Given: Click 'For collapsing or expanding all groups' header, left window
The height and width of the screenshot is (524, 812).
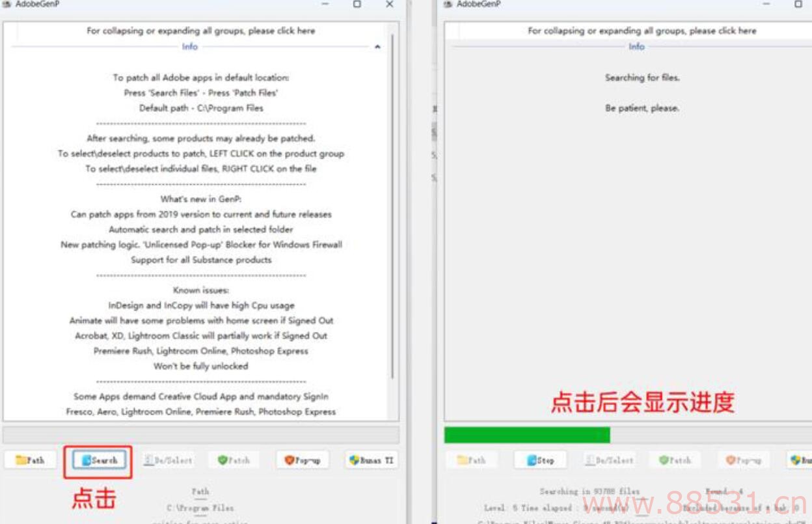Looking at the screenshot, I should pyautogui.click(x=200, y=31).
